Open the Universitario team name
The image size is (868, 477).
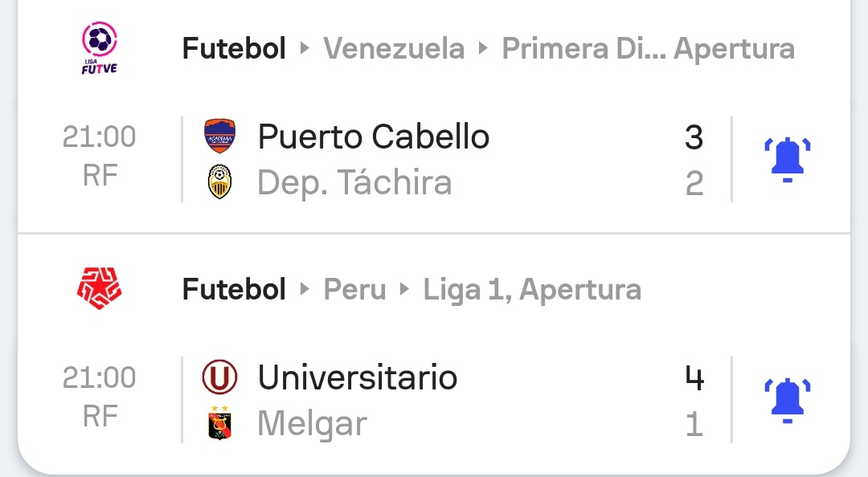pos(358,377)
